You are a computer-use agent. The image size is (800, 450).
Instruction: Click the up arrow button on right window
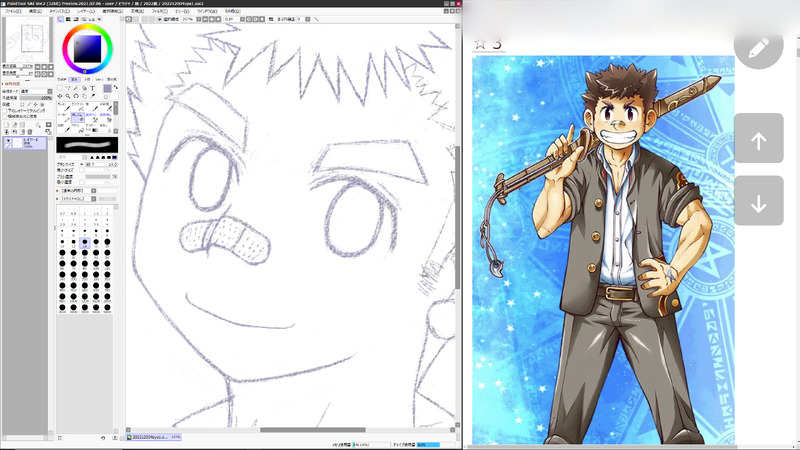pyautogui.click(x=759, y=138)
